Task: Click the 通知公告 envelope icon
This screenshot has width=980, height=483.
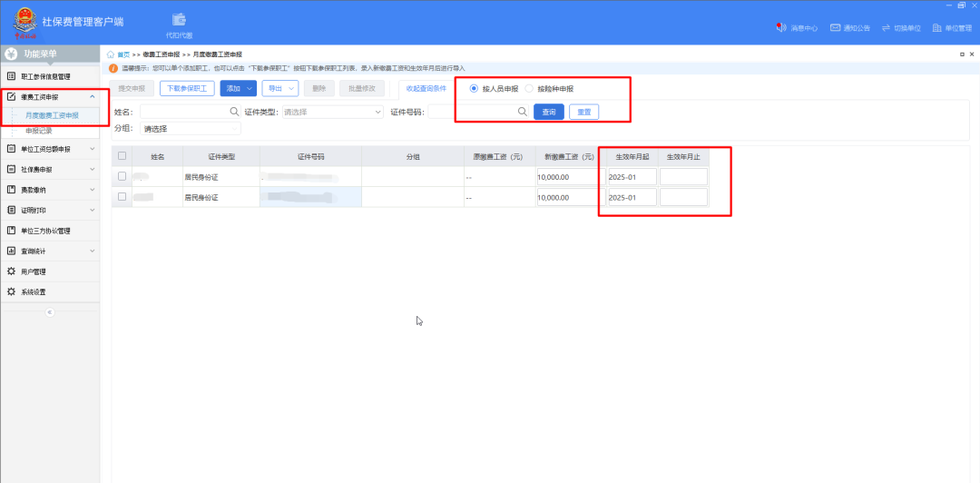Action: pyautogui.click(x=835, y=28)
